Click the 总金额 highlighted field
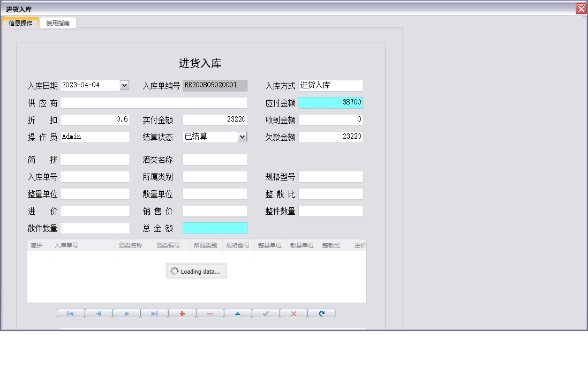This screenshot has width=588, height=368. click(x=215, y=228)
